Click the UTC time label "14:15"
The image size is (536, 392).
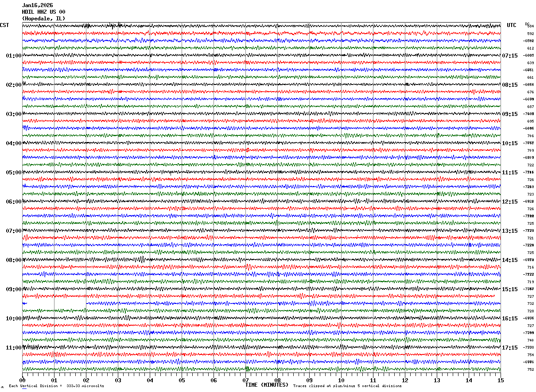[x=510, y=260]
